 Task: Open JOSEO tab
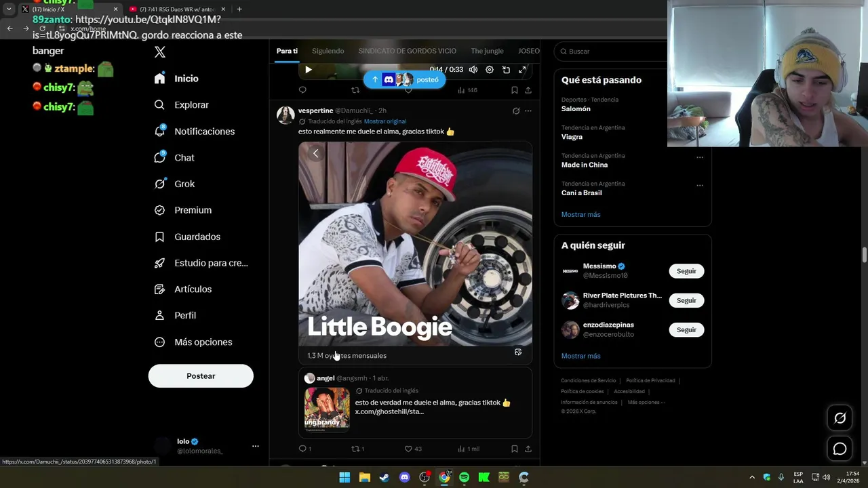click(529, 51)
